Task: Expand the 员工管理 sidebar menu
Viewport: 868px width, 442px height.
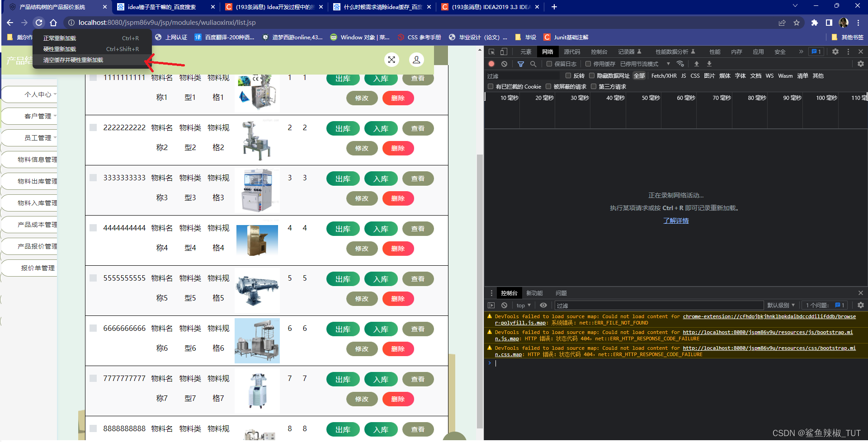Action: 30,138
